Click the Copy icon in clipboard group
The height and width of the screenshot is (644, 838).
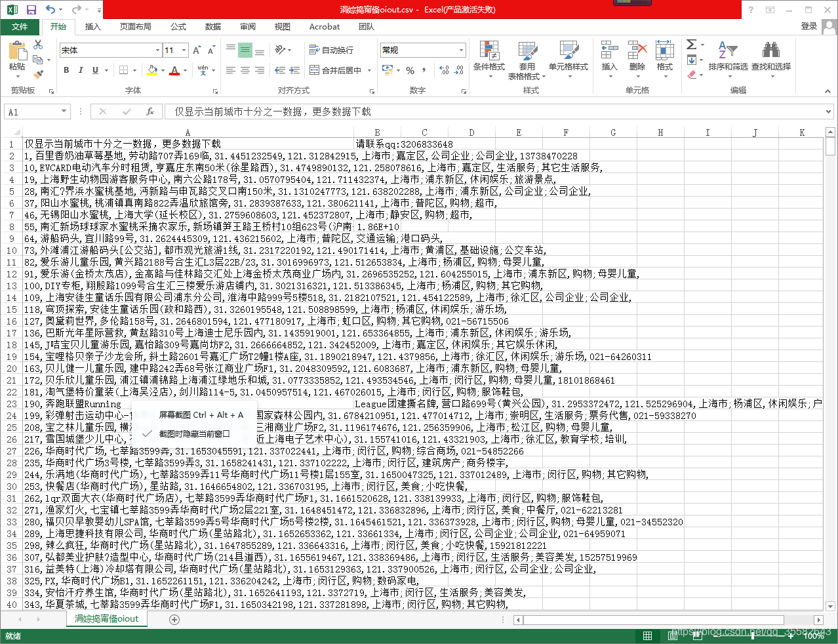(38, 60)
